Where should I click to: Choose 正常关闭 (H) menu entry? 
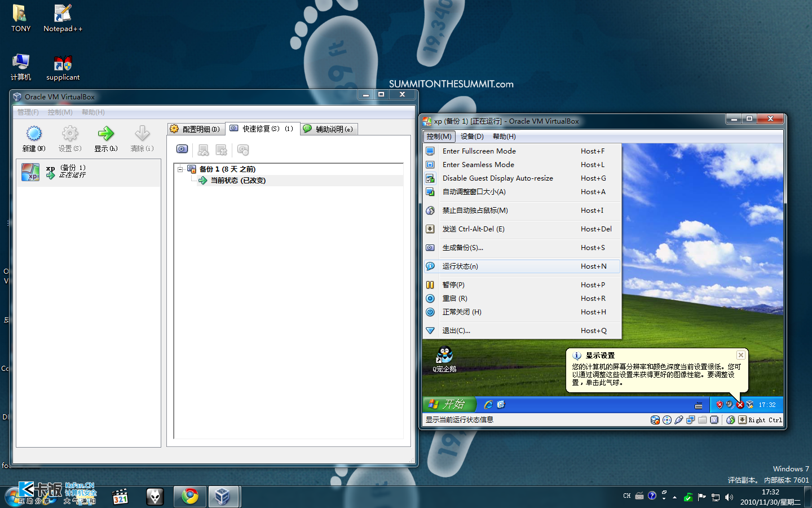tap(522, 312)
